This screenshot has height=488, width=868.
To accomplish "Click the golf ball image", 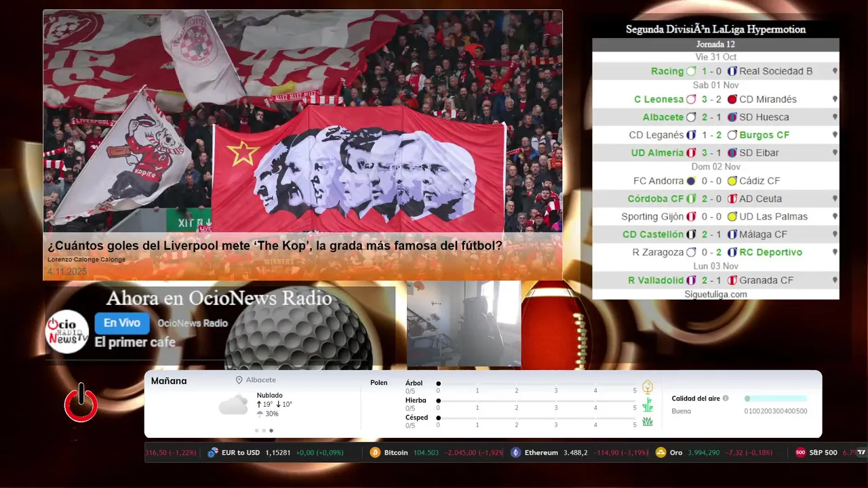I will click(x=298, y=328).
